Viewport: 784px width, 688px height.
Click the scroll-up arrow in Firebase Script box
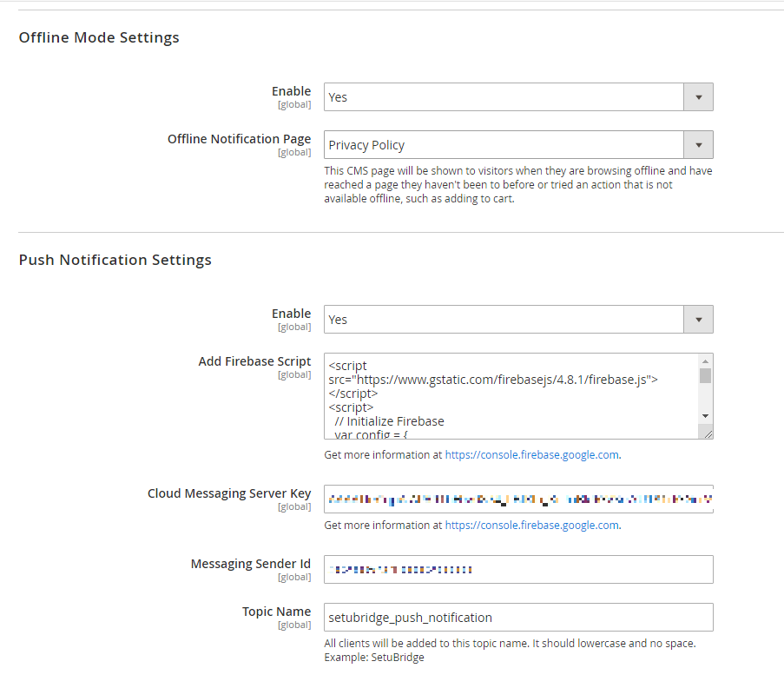705,361
